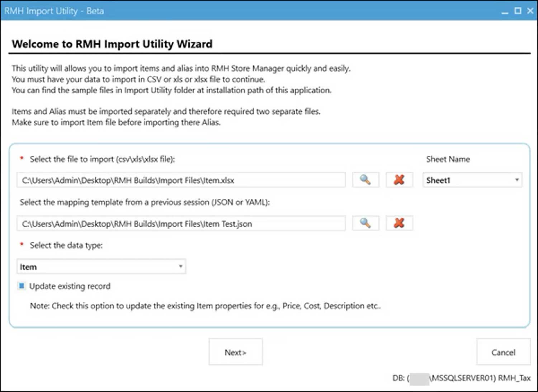Maximize the RMH Import Utility window
This screenshot has width=538, height=392.
tap(518, 11)
